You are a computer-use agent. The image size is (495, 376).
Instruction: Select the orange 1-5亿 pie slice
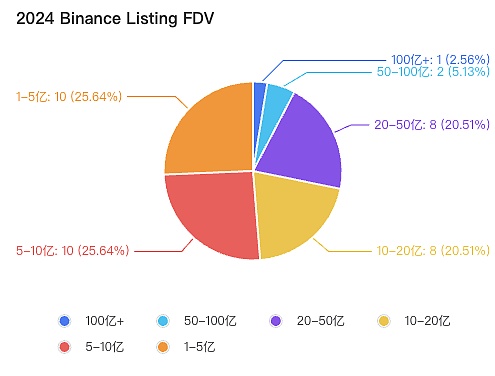pos(213,133)
